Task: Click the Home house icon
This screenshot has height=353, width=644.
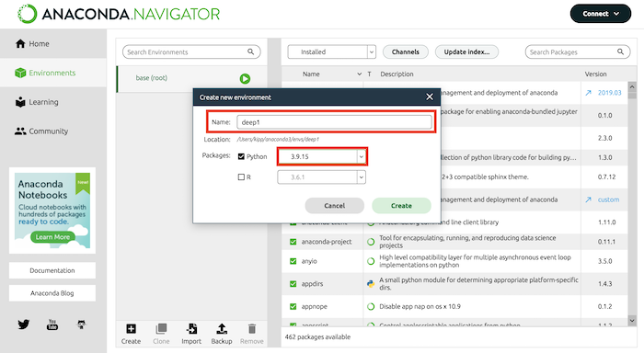Action: [x=20, y=43]
